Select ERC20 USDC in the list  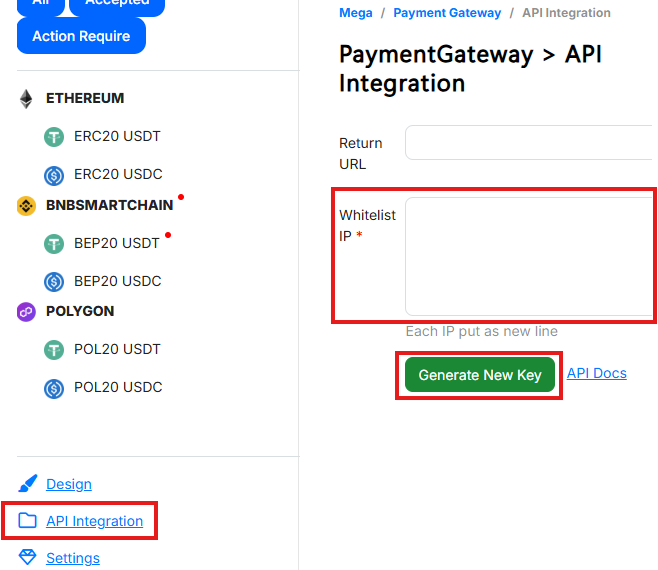click(118, 174)
